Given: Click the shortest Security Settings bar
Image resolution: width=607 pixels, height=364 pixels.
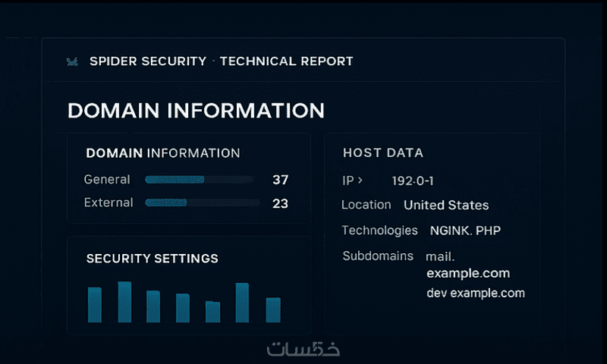Looking at the screenshot, I should (x=212, y=312).
